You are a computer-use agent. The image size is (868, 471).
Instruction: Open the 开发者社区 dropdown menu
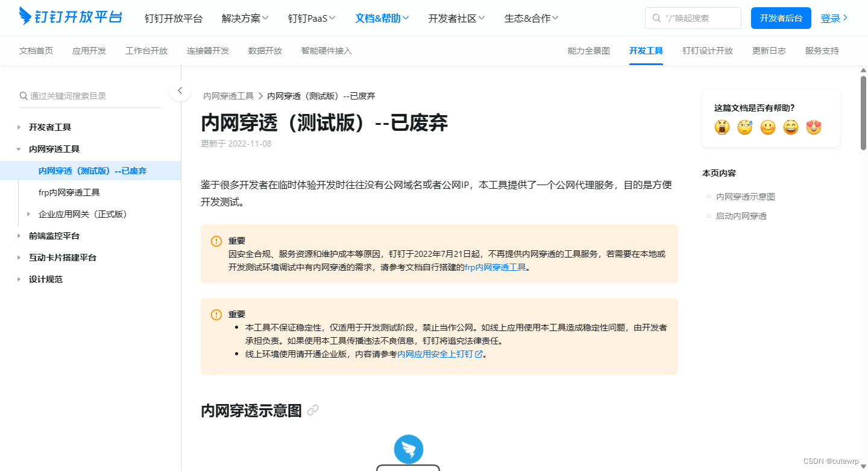pos(457,18)
